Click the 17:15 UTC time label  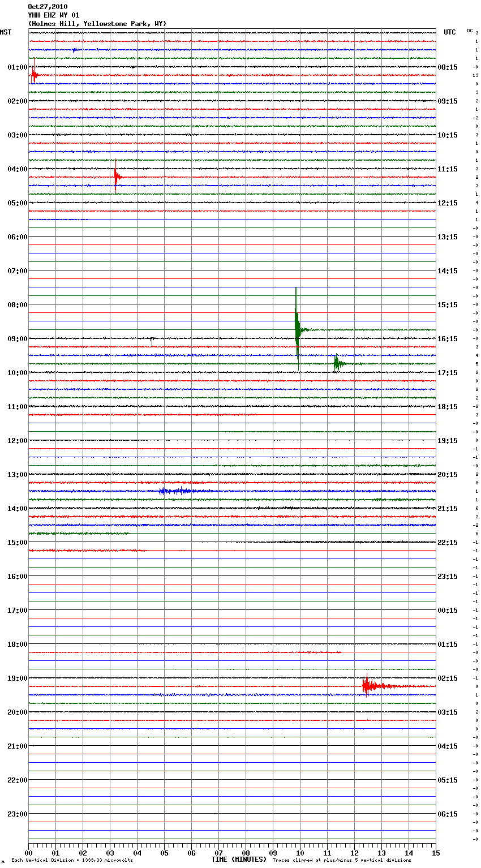[x=448, y=373]
